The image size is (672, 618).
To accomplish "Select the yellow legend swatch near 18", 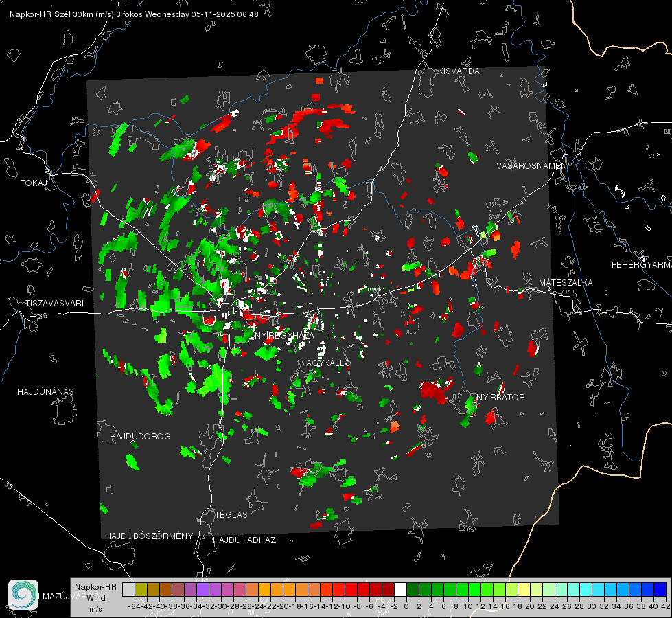I will click(x=524, y=589).
